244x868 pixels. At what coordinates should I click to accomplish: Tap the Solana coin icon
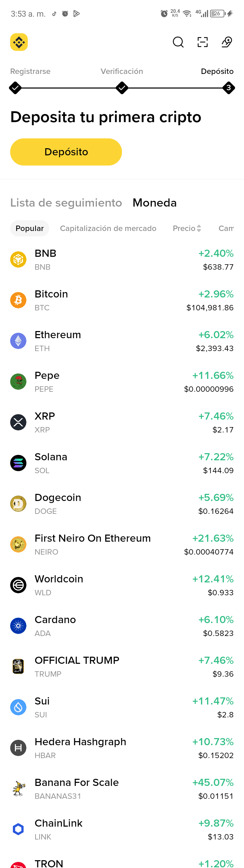[18, 463]
